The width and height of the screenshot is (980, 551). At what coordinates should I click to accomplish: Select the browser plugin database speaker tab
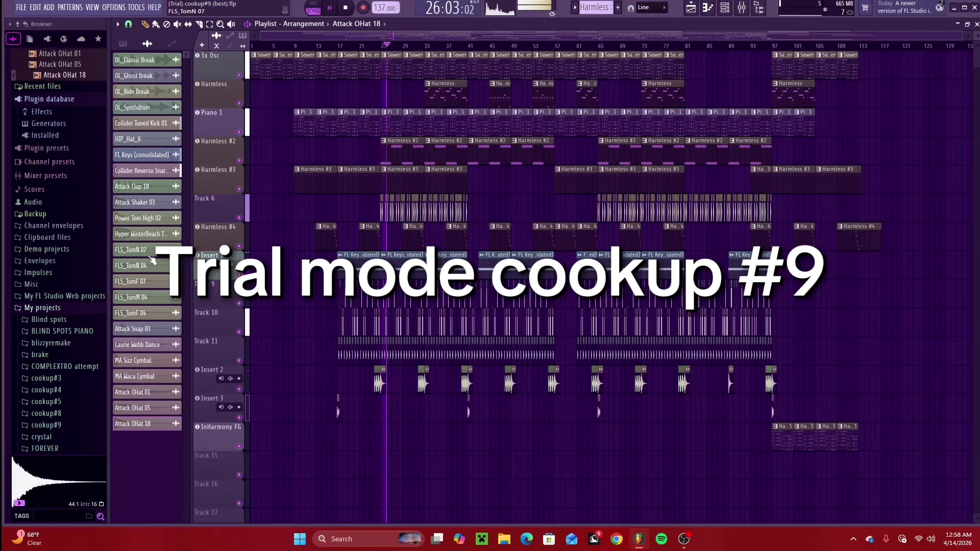[47, 39]
